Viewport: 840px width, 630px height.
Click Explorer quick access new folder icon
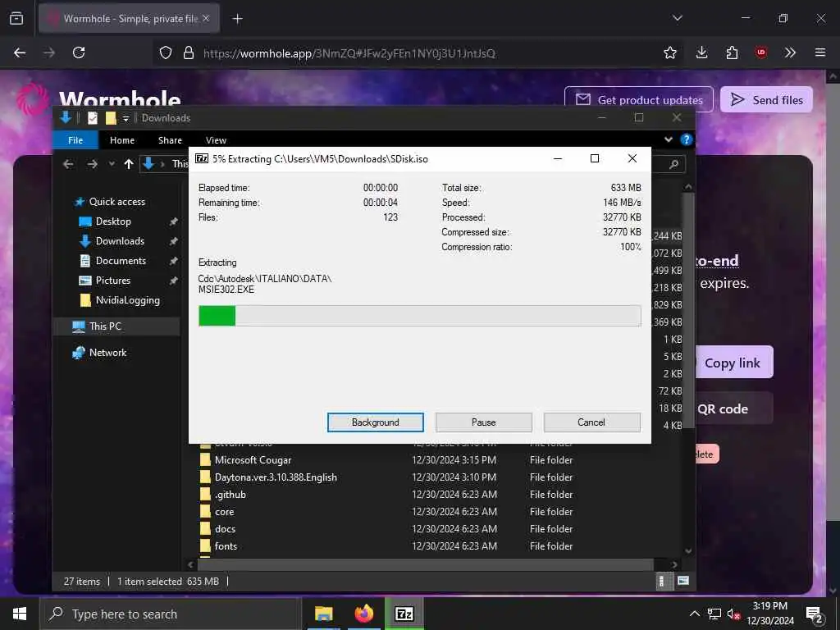pos(111,118)
